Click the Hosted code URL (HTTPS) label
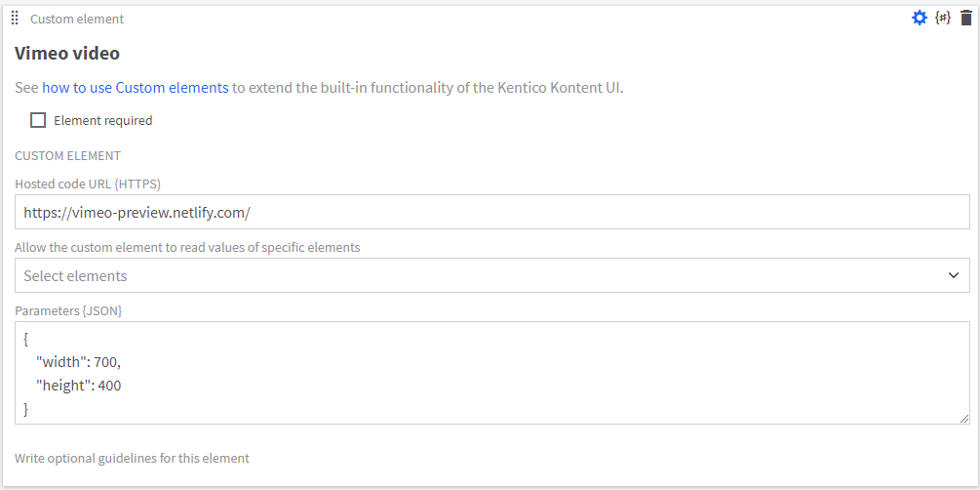Image resolution: width=980 pixels, height=490 pixels. coord(88,184)
